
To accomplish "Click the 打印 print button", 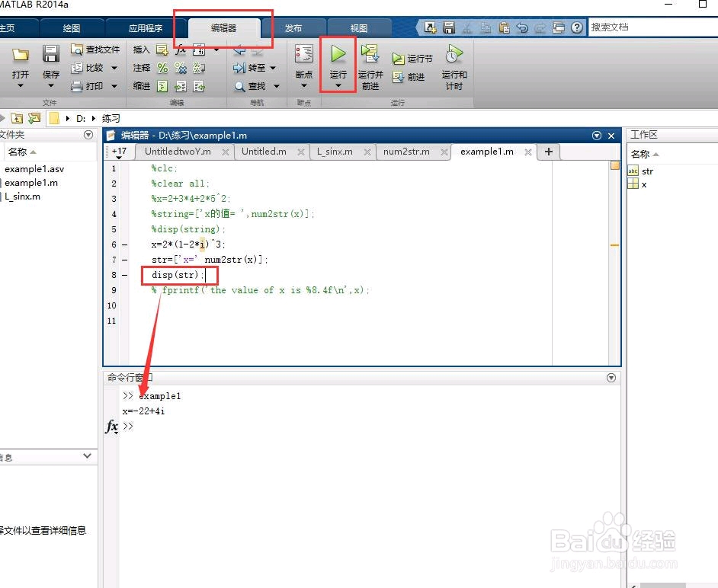I will (x=88, y=86).
